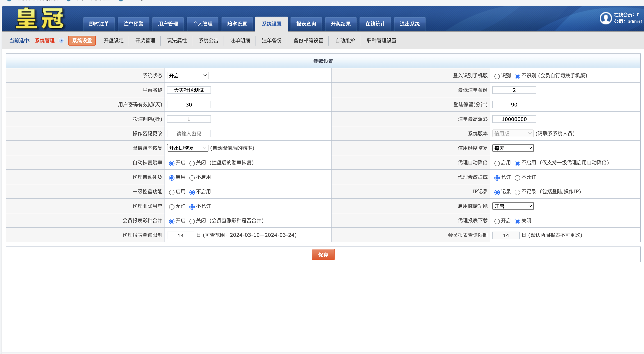Expand the 启用赚赔功能 dropdown
This screenshot has width=644, height=354.
coord(513,206)
